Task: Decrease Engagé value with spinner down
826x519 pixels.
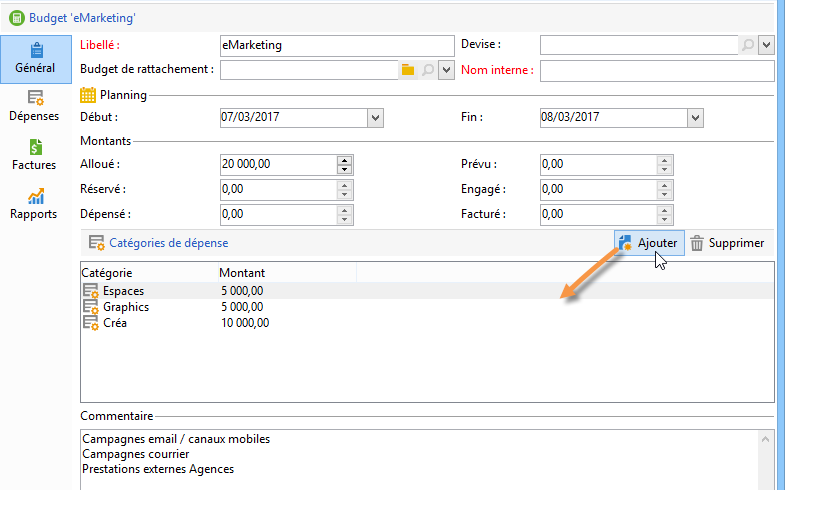Action: coord(665,194)
